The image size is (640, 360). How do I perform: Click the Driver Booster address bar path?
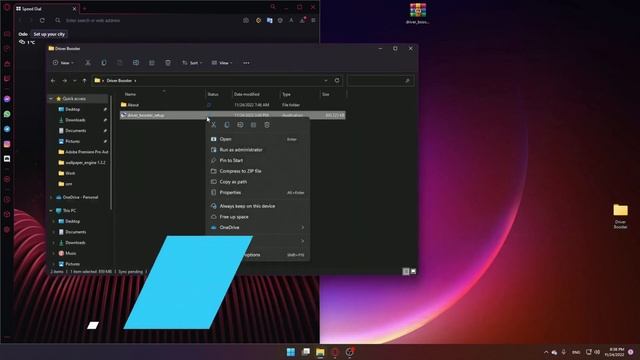click(119, 81)
